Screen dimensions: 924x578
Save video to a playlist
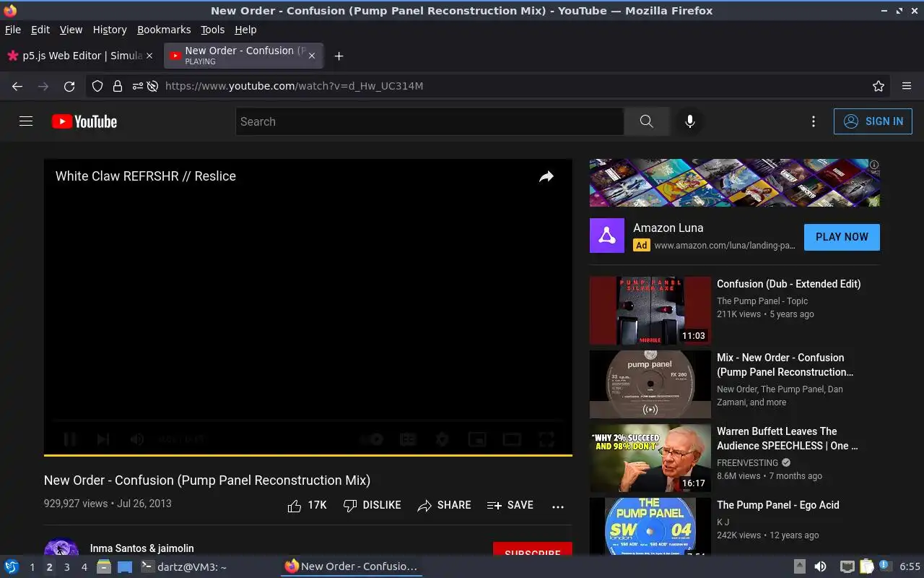tap(510, 506)
